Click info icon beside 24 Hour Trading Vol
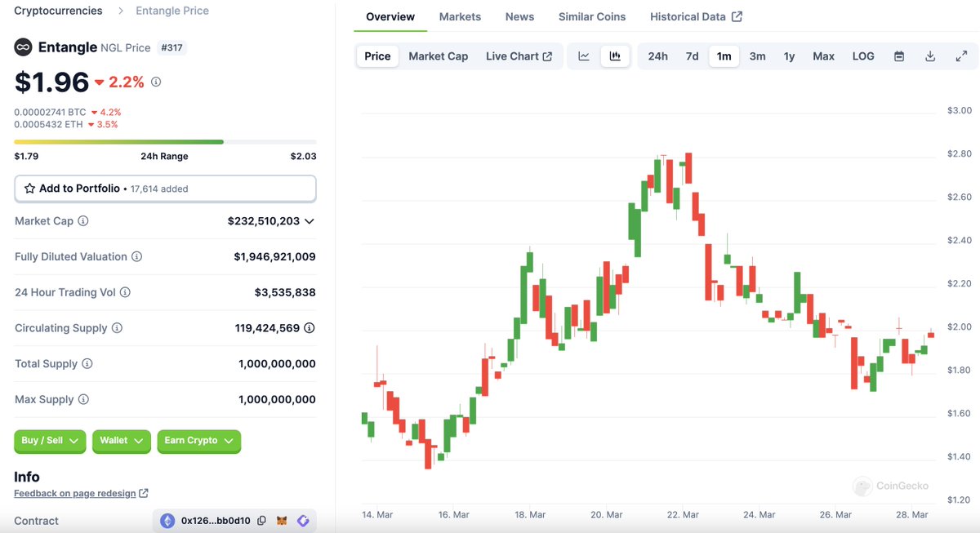Screen dimensions: 980x533 (125, 292)
